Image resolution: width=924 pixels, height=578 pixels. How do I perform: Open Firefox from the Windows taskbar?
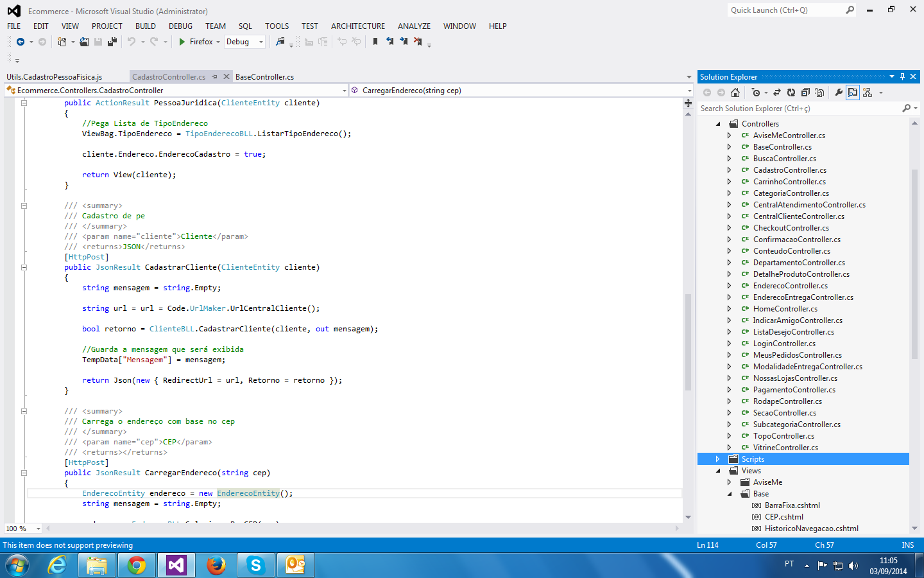click(216, 565)
